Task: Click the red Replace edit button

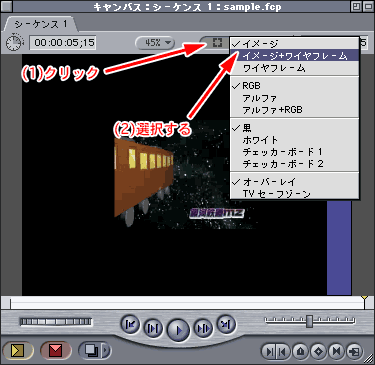Action: tap(55, 350)
